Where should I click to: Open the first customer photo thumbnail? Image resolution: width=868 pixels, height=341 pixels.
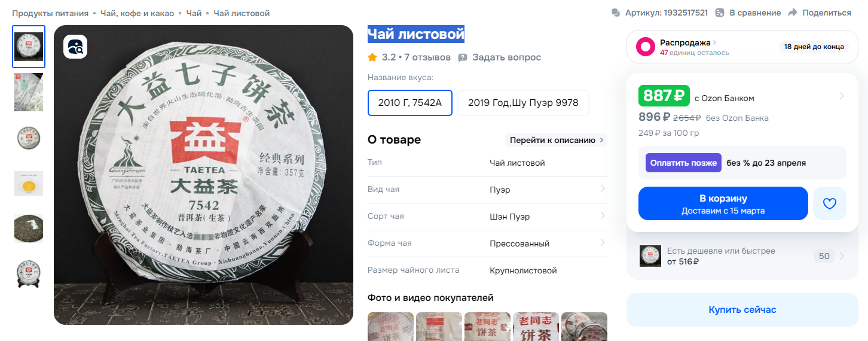tap(390, 326)
